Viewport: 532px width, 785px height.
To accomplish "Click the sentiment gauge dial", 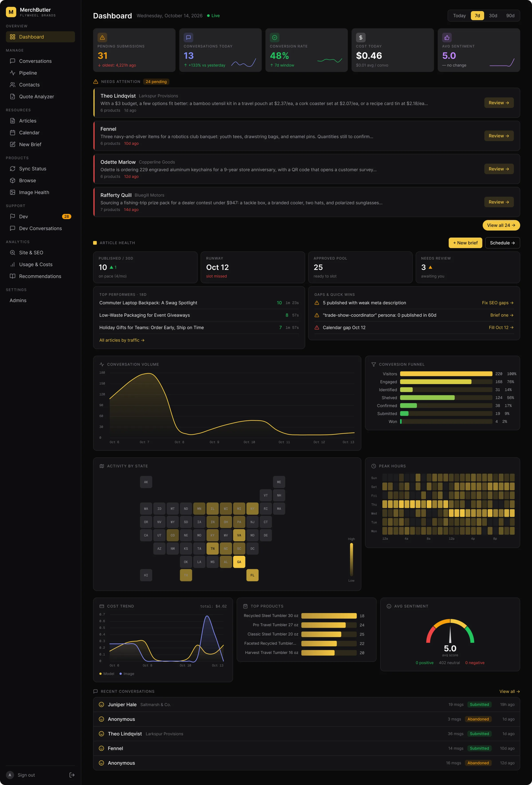I will click(450, 631).
